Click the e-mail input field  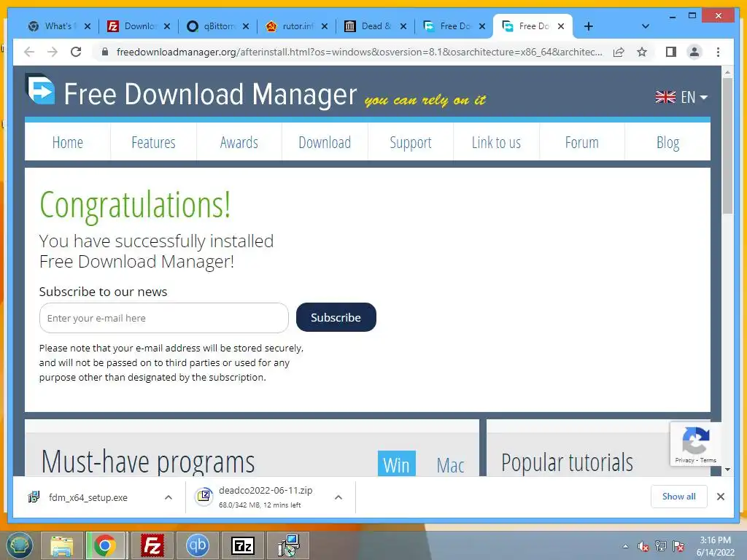[x=164, y=318]
